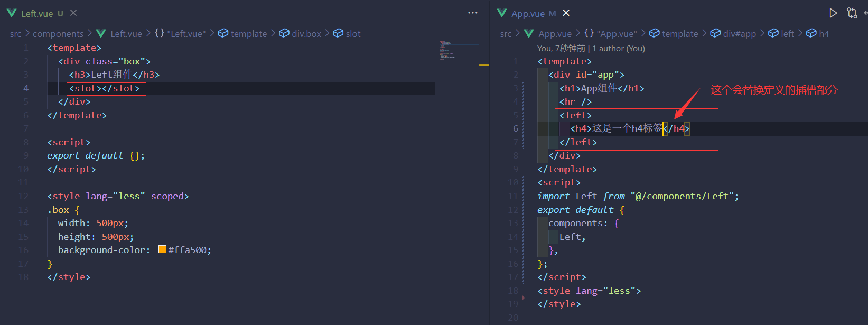Click the '.box {' selector line
The width and height of the screenshot is (868, 325).
(63, 210)
